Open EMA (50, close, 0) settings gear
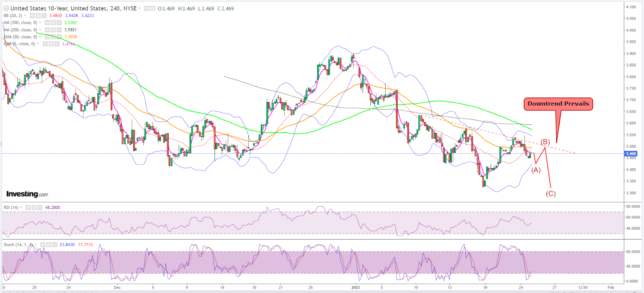The height and width of the screenshot is (293, 644). [53, 37]
